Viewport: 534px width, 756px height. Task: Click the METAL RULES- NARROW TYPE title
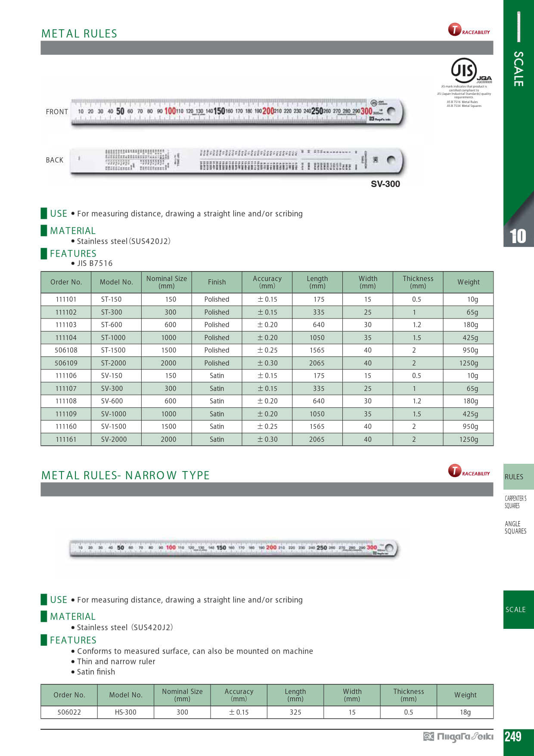point(125,475)
